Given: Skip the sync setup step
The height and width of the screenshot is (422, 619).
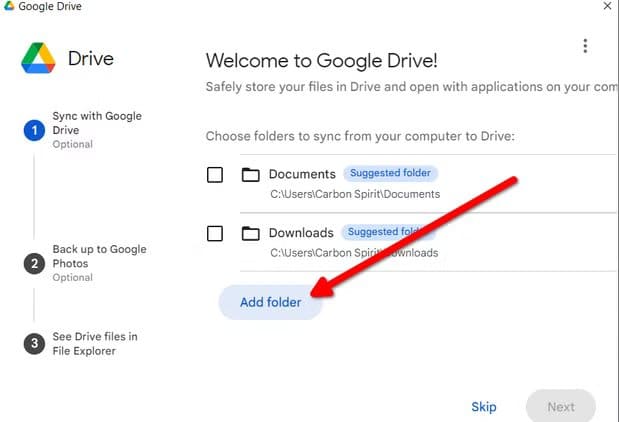Looking at the screenshot, I should point(484,407).
